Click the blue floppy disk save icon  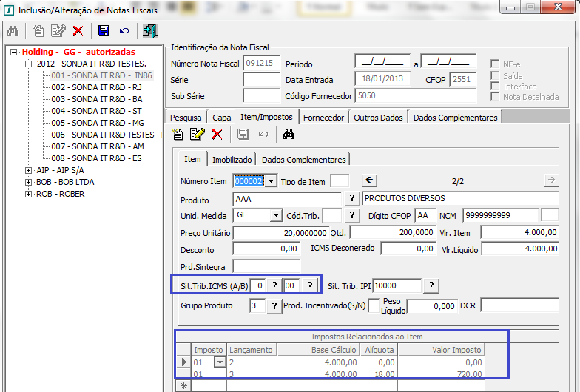pos(104,30)
